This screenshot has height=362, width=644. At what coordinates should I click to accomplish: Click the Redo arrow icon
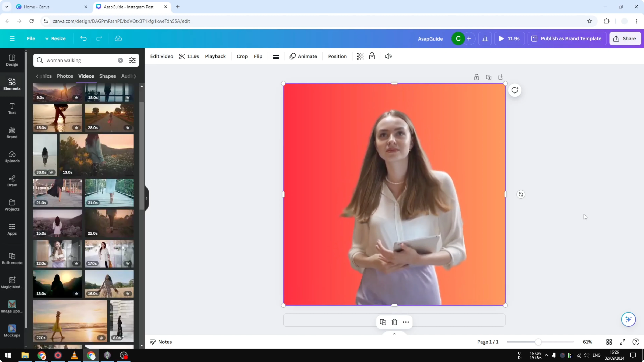[99, 38]
